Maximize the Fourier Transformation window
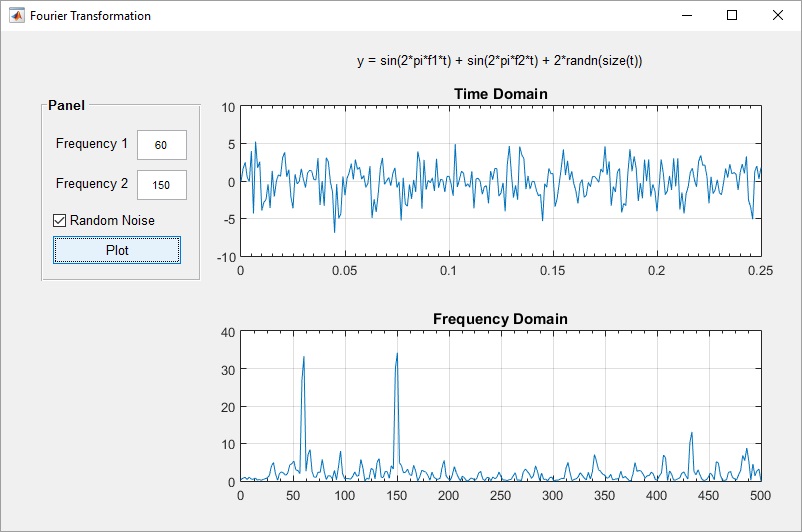802x532 pixels. 732,16
